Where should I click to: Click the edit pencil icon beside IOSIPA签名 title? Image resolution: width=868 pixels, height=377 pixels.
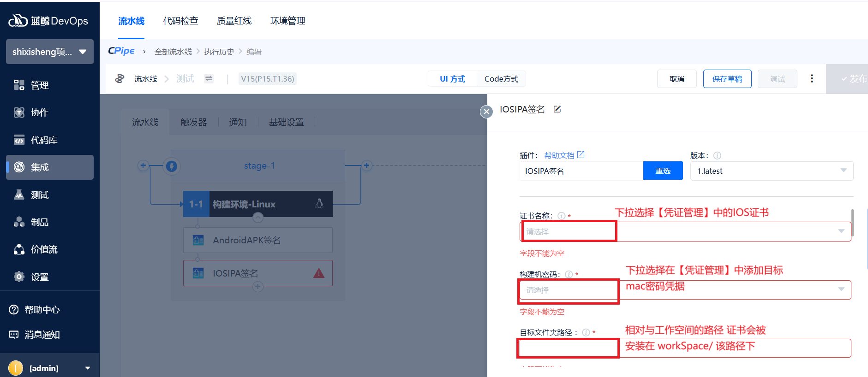point(557,109)
